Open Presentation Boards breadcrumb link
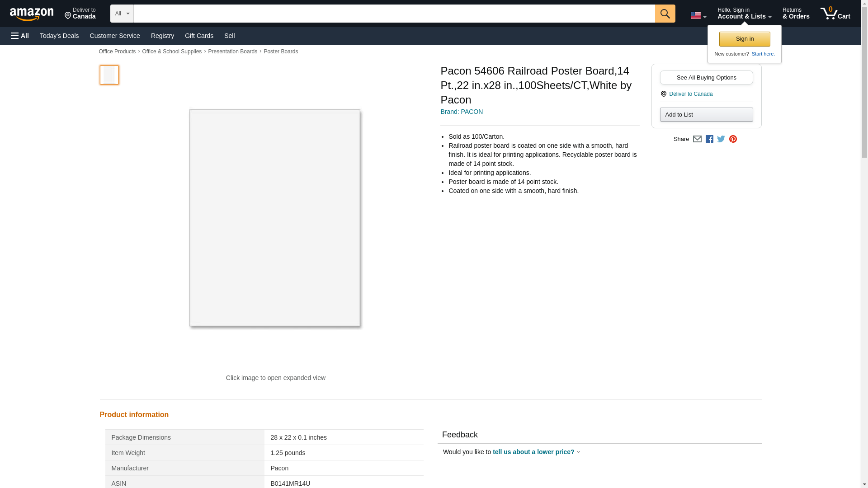The image size is (868, 488). click(x=232, y=52)
